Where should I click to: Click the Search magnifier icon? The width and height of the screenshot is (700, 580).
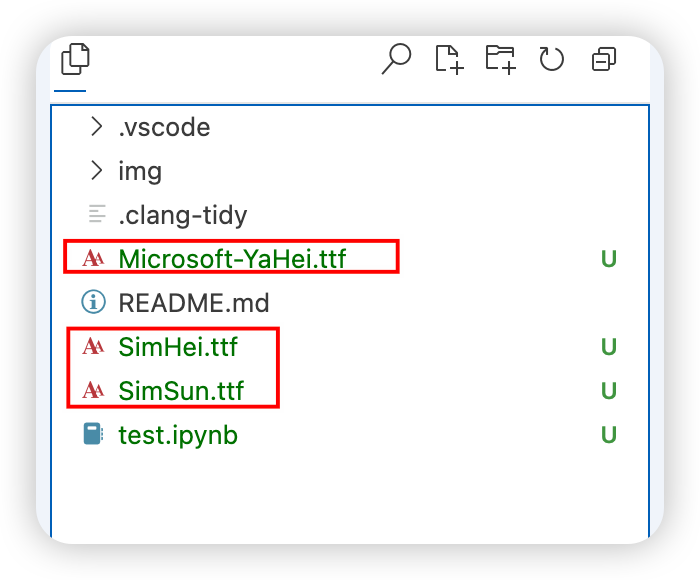396,59
